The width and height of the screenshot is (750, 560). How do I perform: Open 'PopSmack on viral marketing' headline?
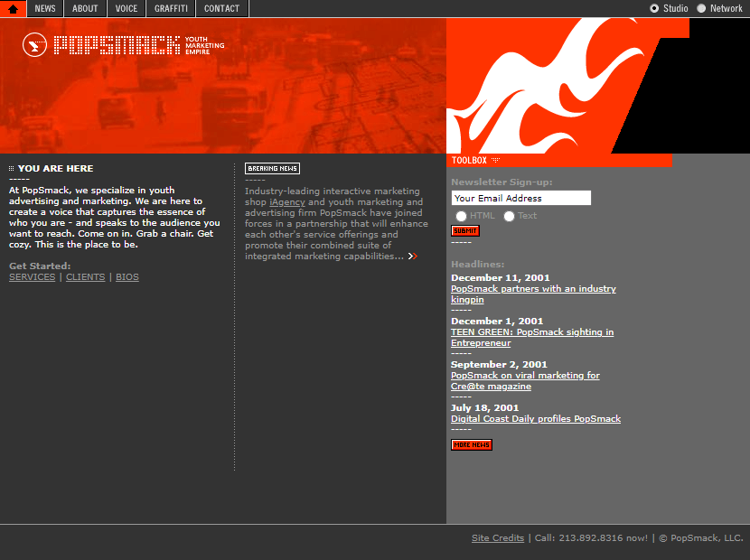pyautogui.click(x=525, y=380)
